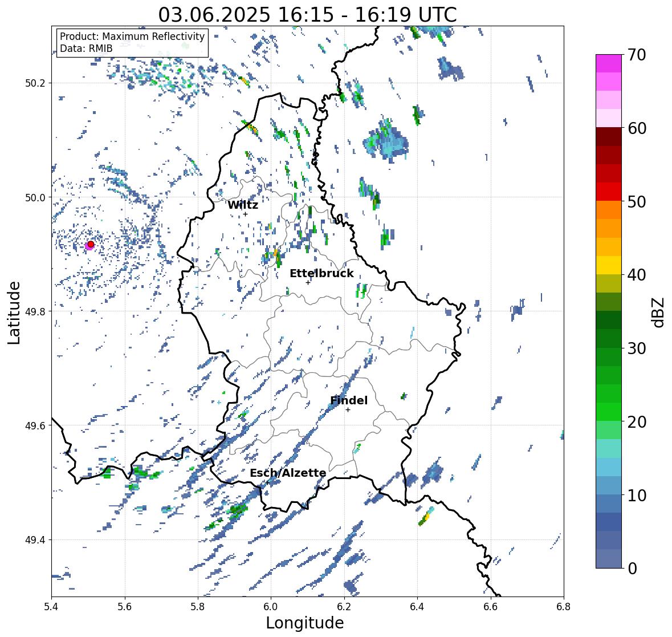Click the longitude tick label 5.4
Viewport: 672px width, 637px height.
click(51, 607)
